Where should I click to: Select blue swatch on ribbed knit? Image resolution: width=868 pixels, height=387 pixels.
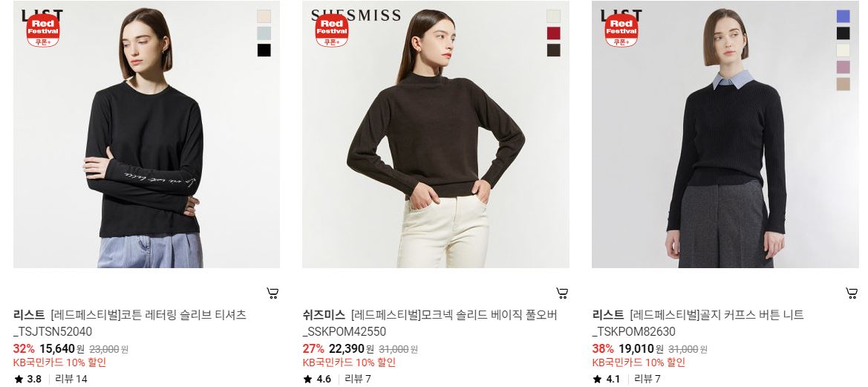point(843,16)
